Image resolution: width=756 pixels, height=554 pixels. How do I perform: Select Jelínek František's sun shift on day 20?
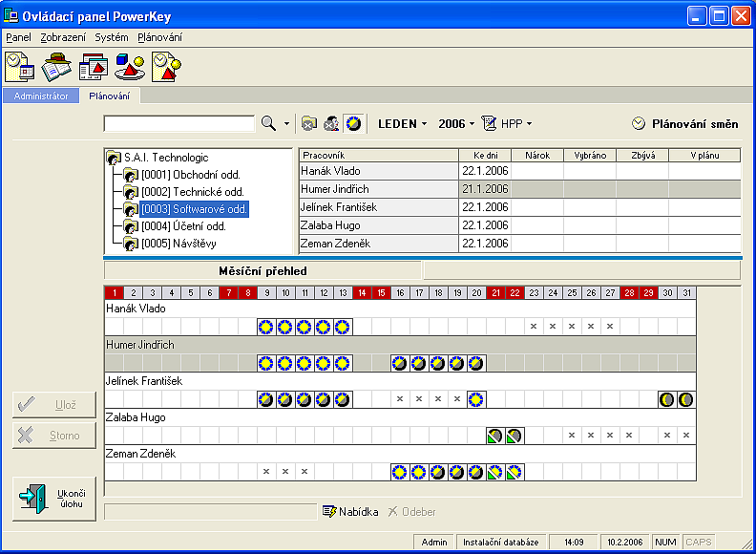(x=476, y=399)
